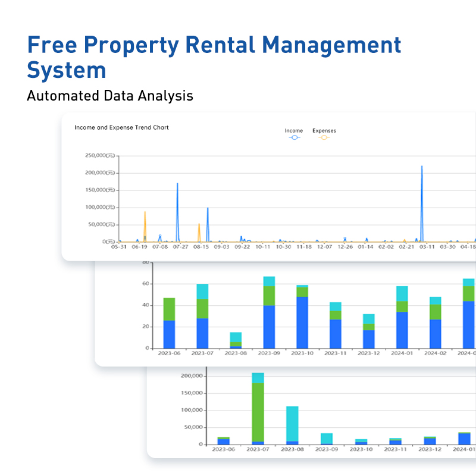Toggle the Expenses legend marker
Viewport: 476px width, 476px height.
(324, 137)
